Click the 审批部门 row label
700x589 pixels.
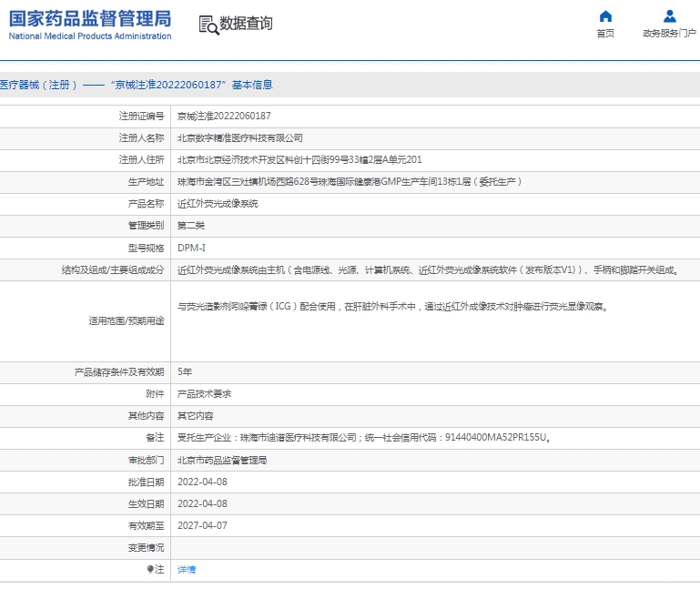[x=146, y=460]
